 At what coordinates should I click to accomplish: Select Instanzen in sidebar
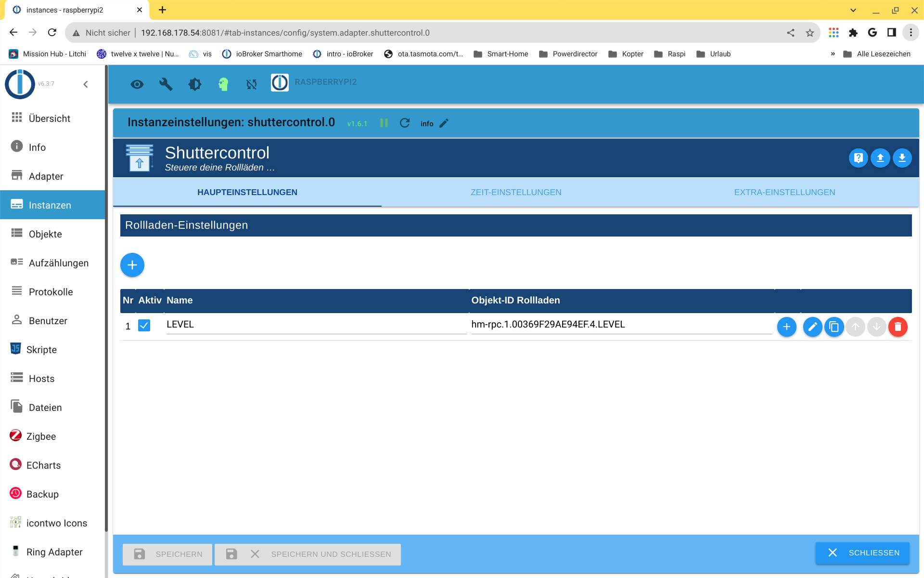pyautogui.click(x=52, y=205)
